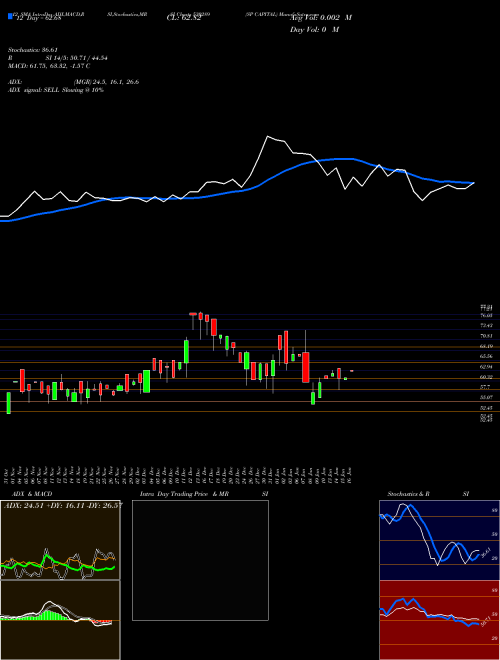The width and height of the screenshot is (500, 660).
Task: Click the 'Avg Vol: 0.002 M' label
Action: (321, 18)
